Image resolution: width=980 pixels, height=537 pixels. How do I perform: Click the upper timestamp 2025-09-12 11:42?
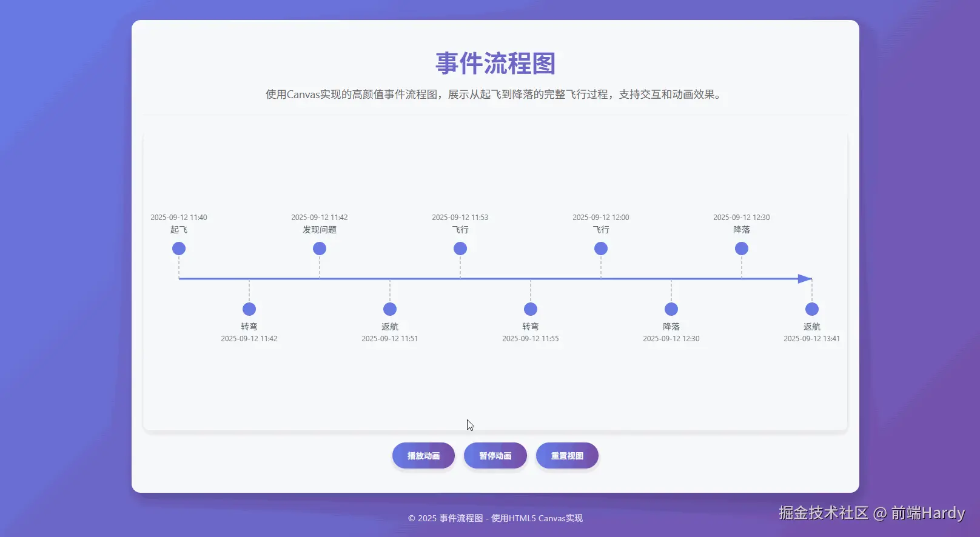pos(320,218)
